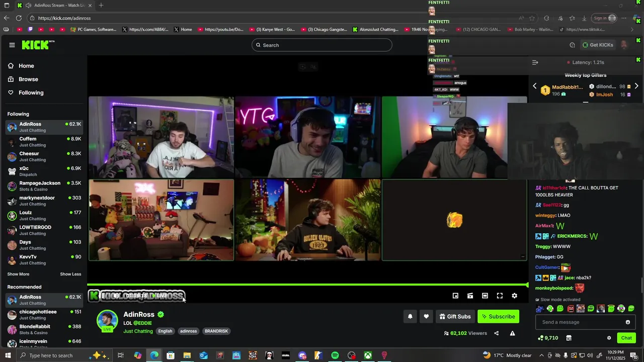Add page to favorites star icon
This screenshot has width=644, height=362.
(532, 18)
